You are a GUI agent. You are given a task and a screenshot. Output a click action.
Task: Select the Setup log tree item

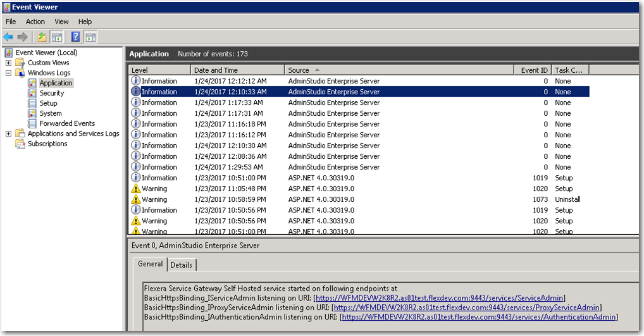click(48, 103)
